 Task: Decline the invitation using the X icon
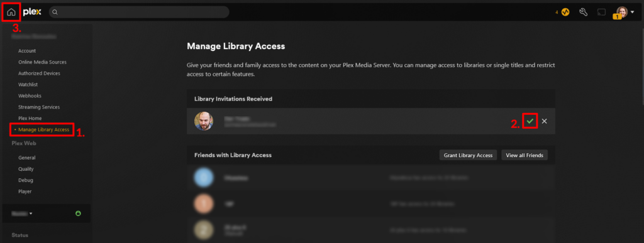[x=544, y=121]
